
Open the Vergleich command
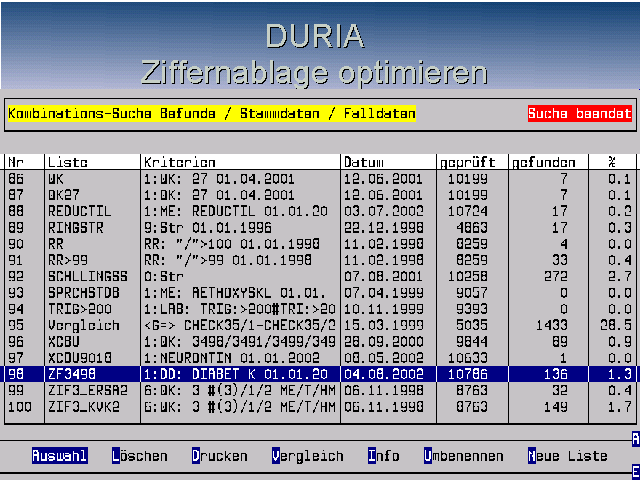307,456
